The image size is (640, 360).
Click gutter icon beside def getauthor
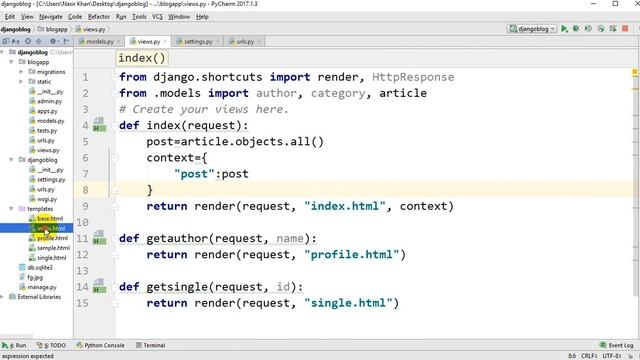tap(99, 238)
